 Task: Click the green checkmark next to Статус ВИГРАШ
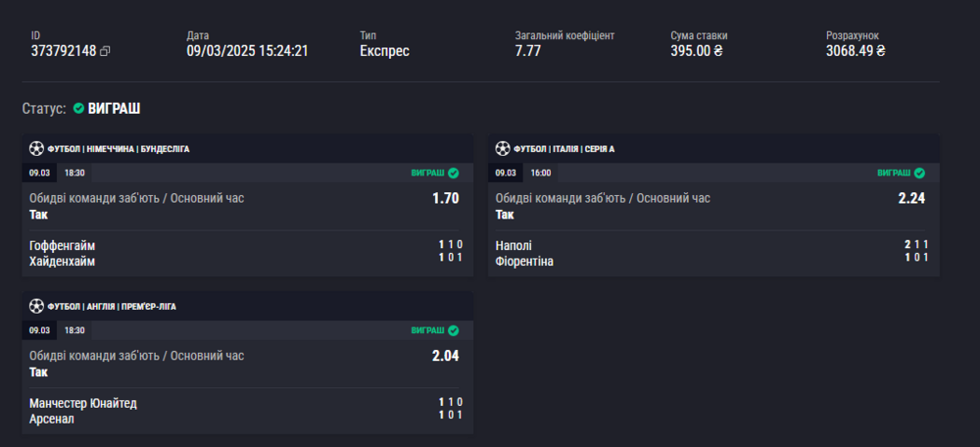coord(77,109)
